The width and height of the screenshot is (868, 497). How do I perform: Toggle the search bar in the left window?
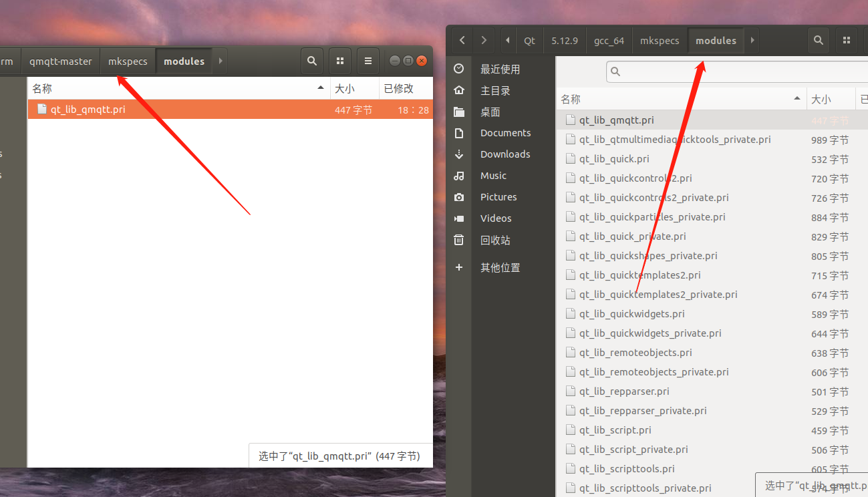311,61
